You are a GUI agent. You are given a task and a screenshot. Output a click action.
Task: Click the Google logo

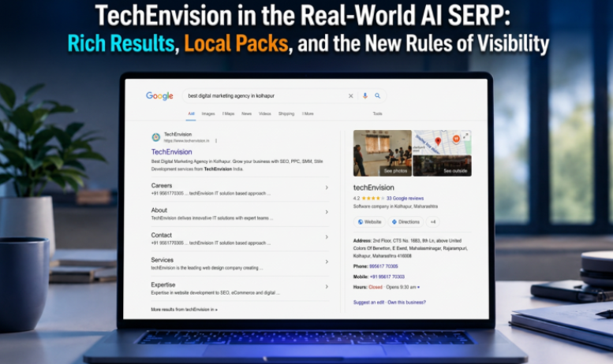coord(159,96)
